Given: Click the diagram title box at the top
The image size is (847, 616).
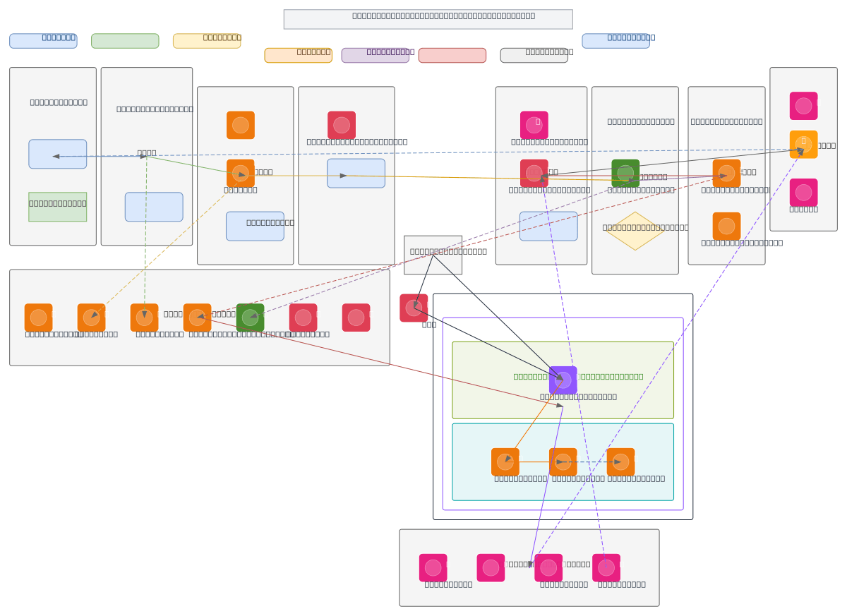Looking at the screenshot, I should coord(428,19).
